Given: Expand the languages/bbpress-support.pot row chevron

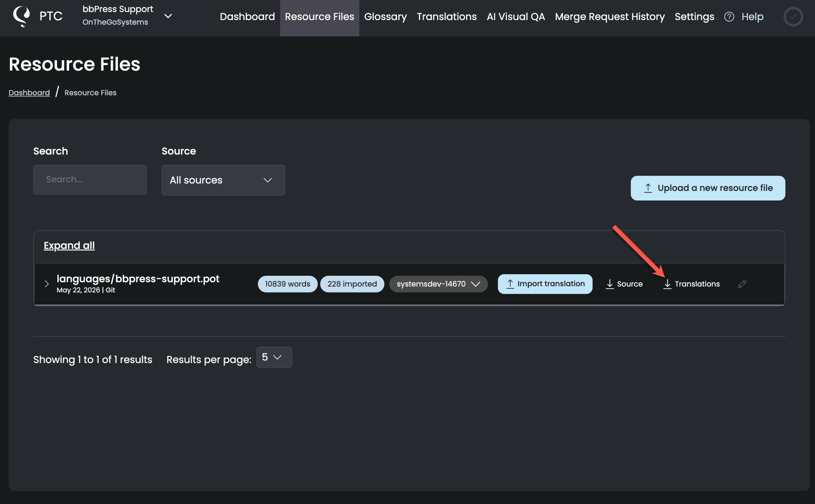Looking at the screenshot, I should 47,284.
